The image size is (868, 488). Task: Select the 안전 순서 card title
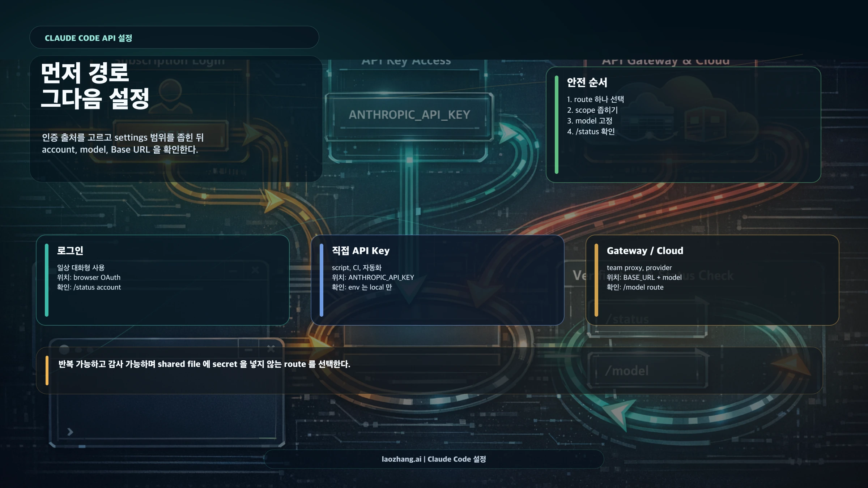587,82
